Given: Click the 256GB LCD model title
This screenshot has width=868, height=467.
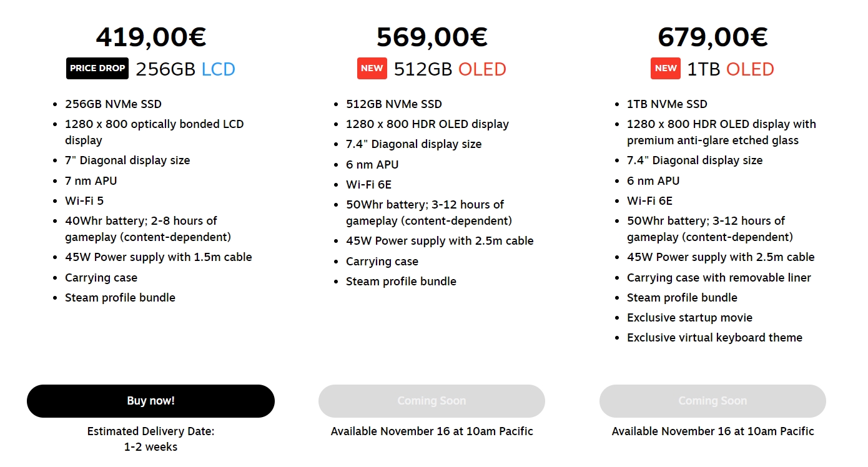Looking at the screenshot, I should (185, 69).
